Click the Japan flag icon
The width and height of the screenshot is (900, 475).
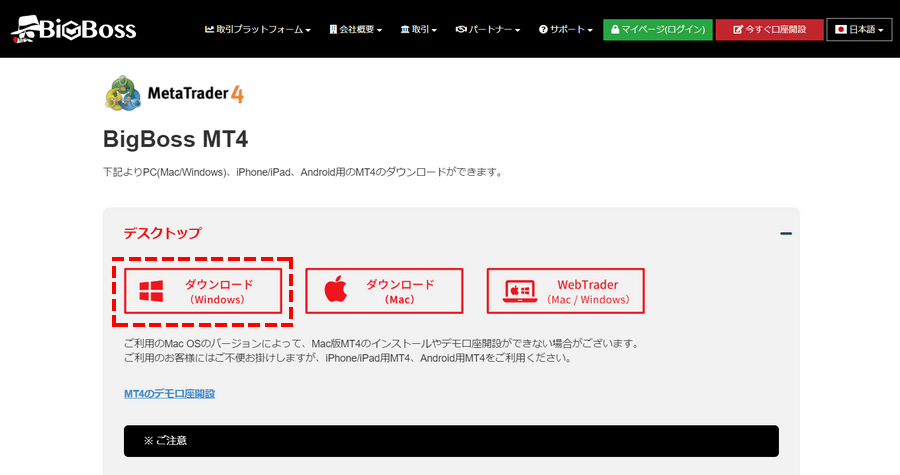tap(841, 29)
